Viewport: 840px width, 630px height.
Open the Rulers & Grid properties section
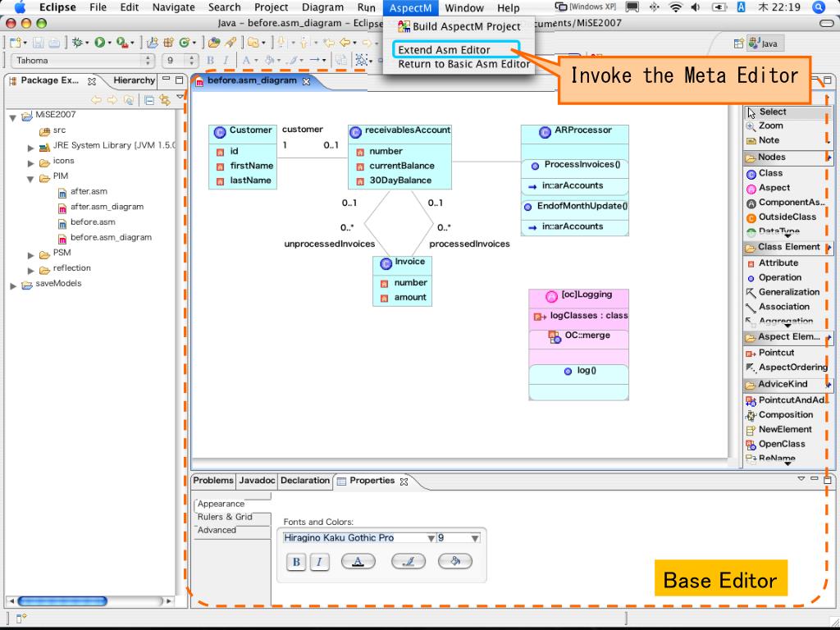(x=225, y=517)
